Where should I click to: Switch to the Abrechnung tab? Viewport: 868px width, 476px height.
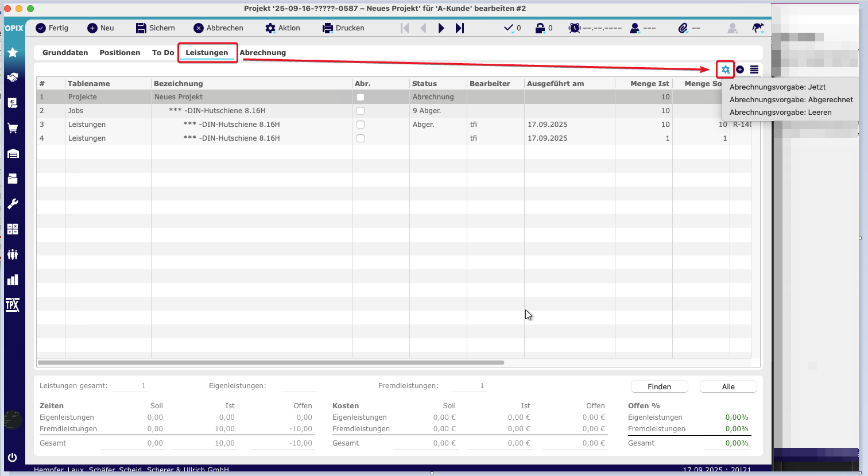tap(263, 53)
